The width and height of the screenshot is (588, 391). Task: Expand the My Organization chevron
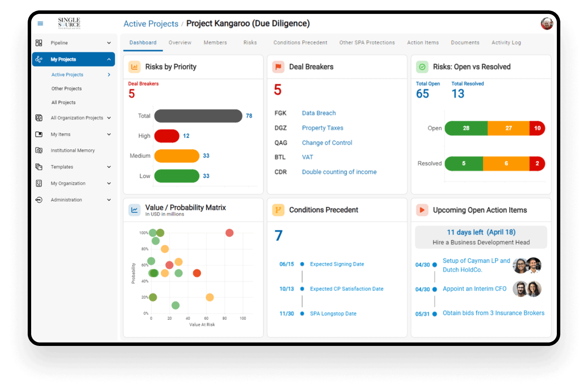(x=109, y=183)
